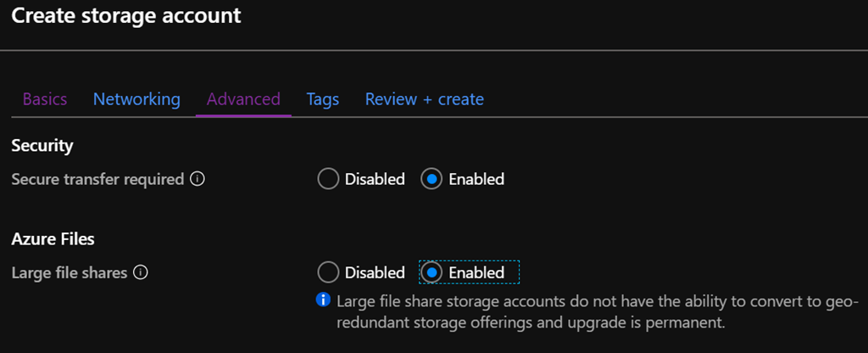Choose Enabled radio circle for Large file shares
Screen dimensions: 868x353
(431, 272)
